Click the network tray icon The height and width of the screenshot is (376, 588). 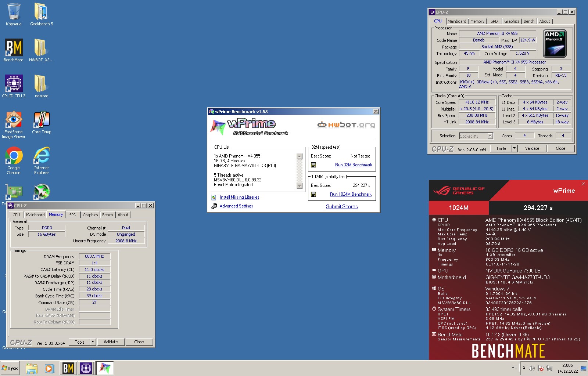(x=549, y=368)
